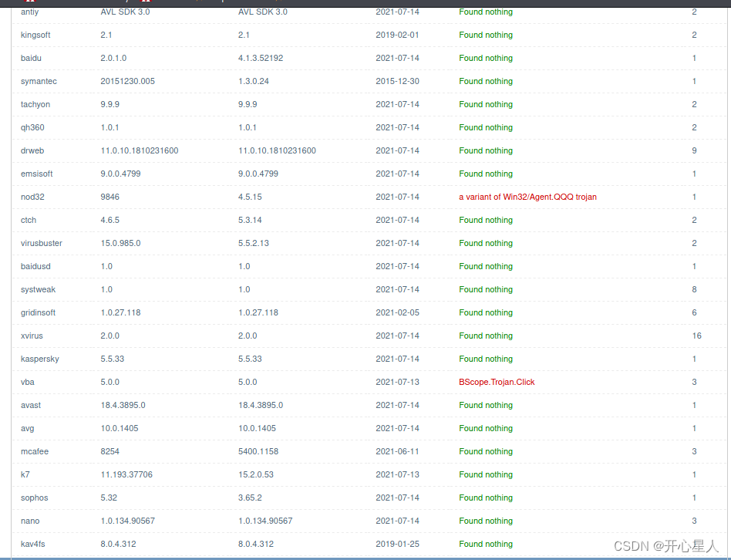Click kav4fs date 2019-01-25
Screen dimensions: 731x560
point(398,544)
